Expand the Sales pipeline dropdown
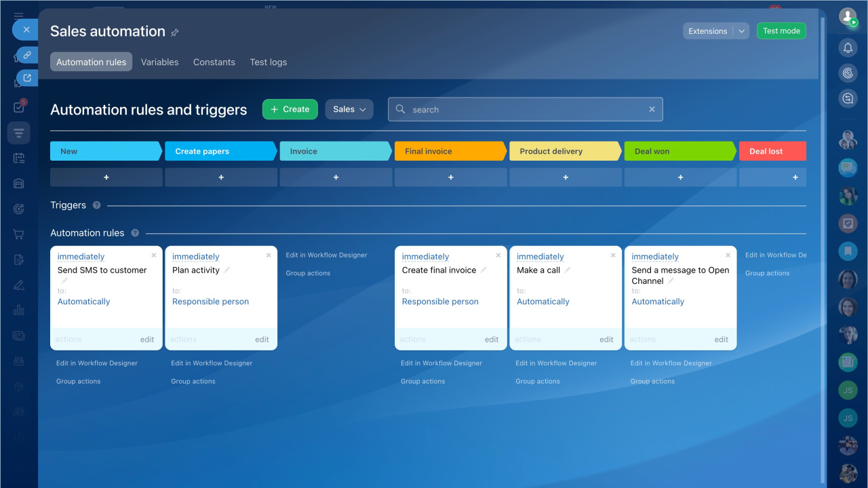Screen dimensions: 868x488 [349, 110]
